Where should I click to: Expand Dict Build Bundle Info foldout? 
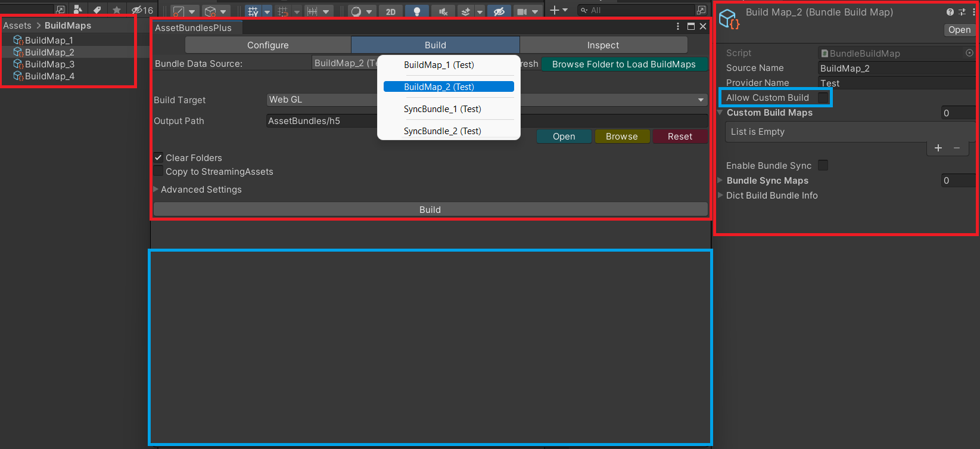720,195
